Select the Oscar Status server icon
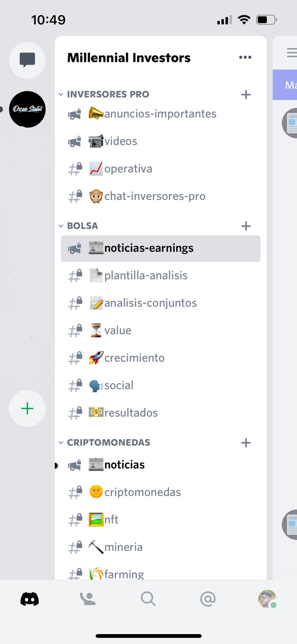This screenshot has height=644, width=297. click(27, 109)
